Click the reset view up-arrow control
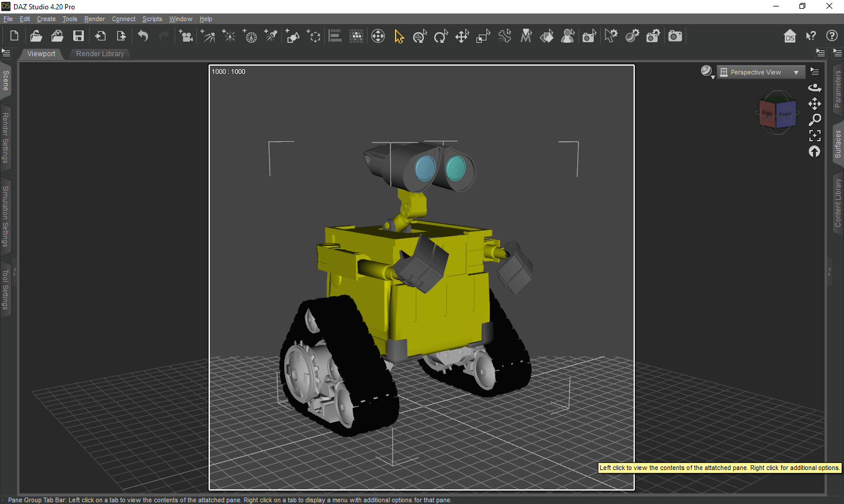Screen dimensions: 844x504 pos(815,152)
